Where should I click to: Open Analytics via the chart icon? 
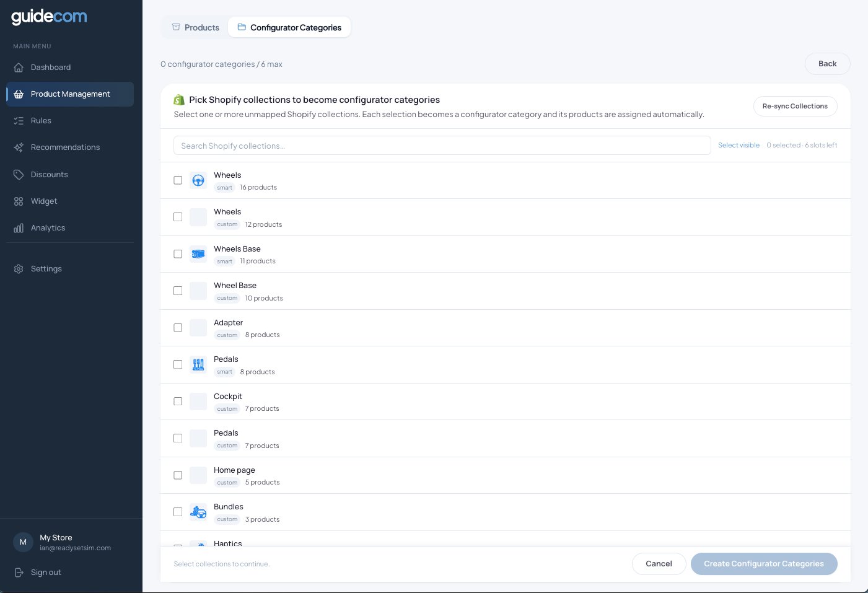[19, 227]
